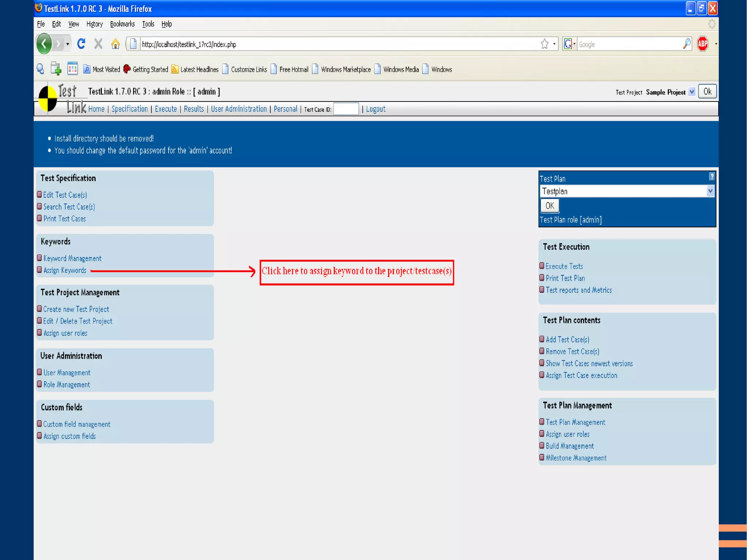Open Execute Tests link
The width and height of the screenshot is (747, 560).
pyautogui.click(x=564, y=266)
